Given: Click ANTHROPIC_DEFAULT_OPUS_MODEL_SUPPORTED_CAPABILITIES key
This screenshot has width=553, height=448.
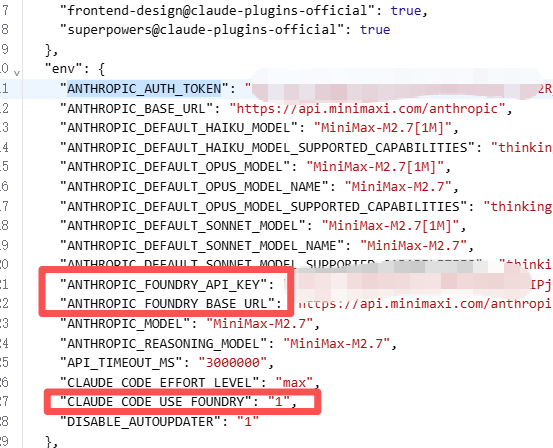Looking at the screenshot, I should tap(263, 206).
